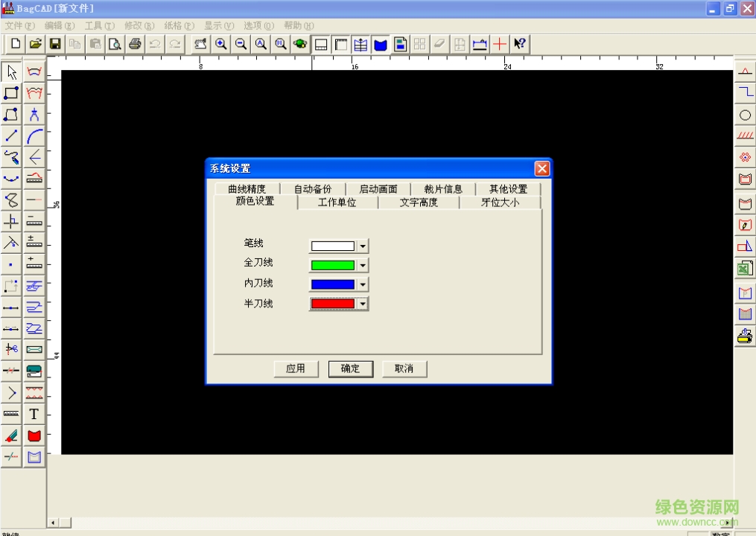Select the Zoom In magnifier tool
Viewport: 756px width, 536px height.
220,44
